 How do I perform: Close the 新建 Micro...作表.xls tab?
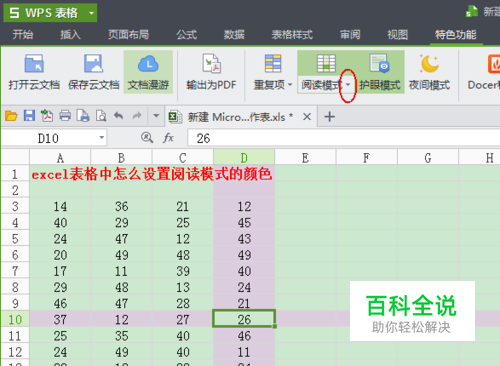coord(307,117)
